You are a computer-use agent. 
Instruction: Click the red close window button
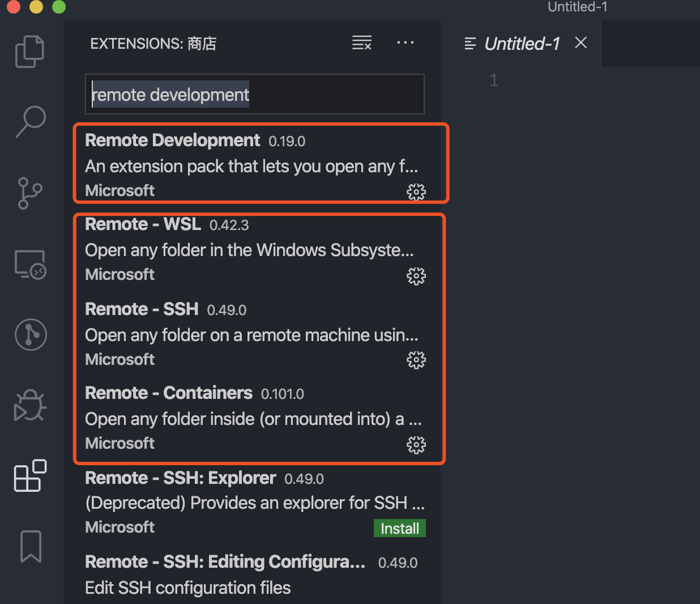coord(14,6)
